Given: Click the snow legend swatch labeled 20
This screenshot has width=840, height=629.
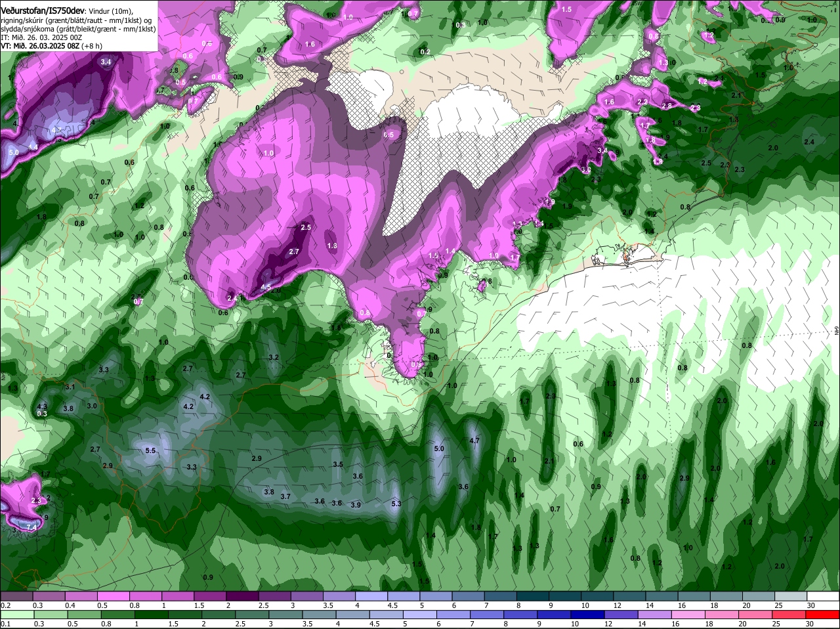Looking at the screenshot, I should [x=758, y=596].
